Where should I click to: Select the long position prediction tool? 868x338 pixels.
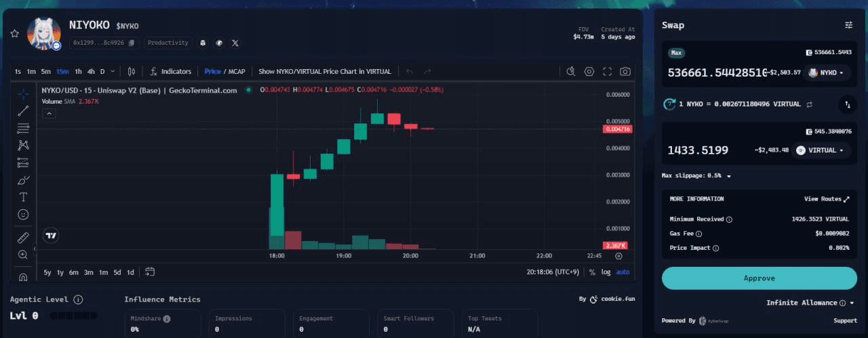(23, 163)
